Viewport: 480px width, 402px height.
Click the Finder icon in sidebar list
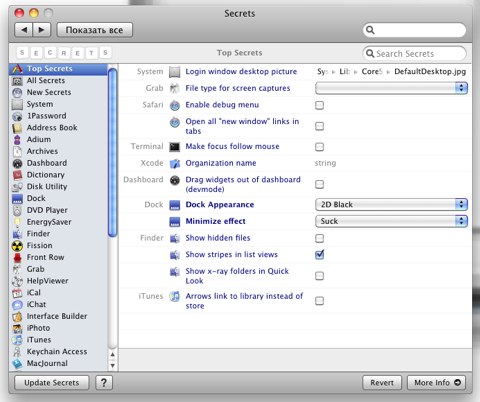[x=17, y=234]
